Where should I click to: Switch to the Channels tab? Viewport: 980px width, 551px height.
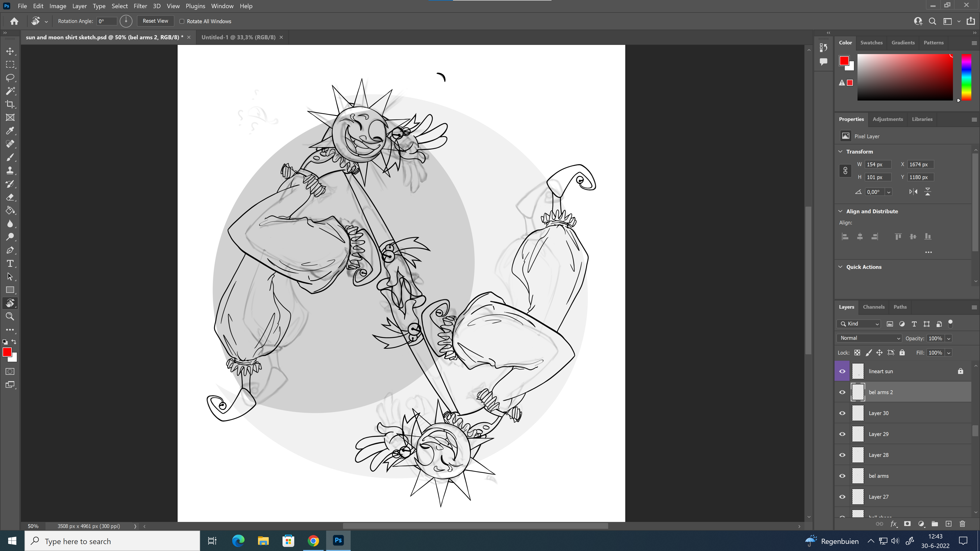pos(874,307)
